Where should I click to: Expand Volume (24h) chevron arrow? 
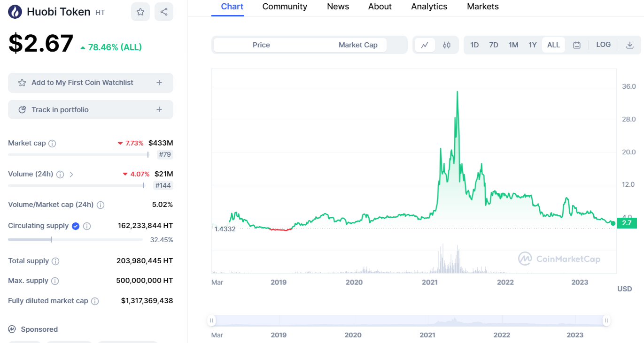tap(71, 175)
